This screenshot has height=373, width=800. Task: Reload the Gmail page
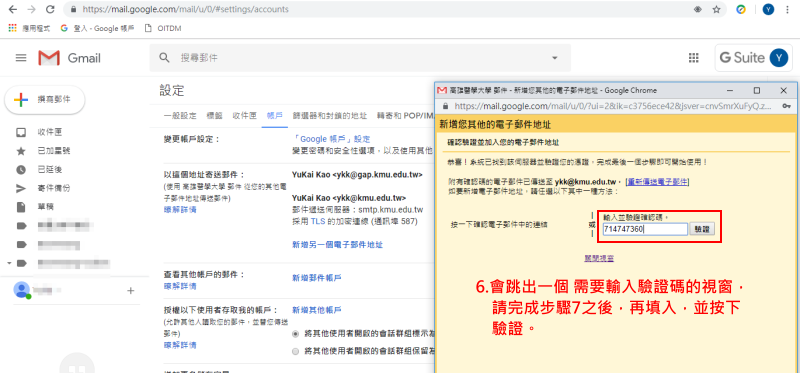(x=50, y=9)
